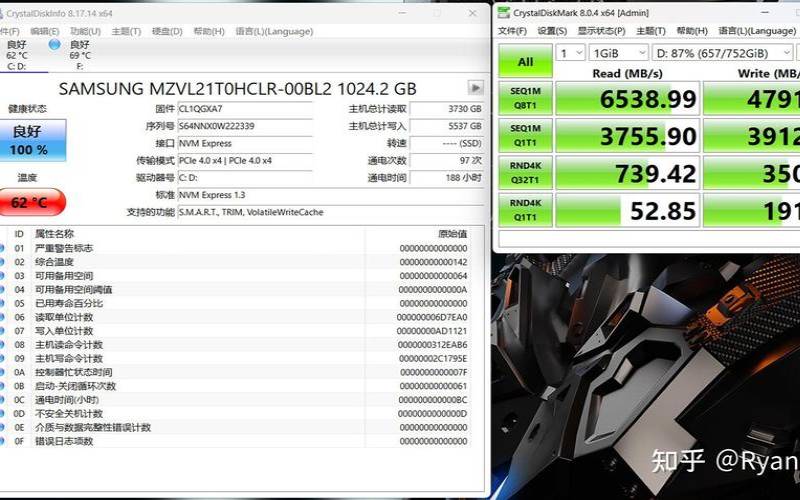Click blue status dot for attribute 09
The height and width of the screenshot is (500, 800).
coord(2,358)
